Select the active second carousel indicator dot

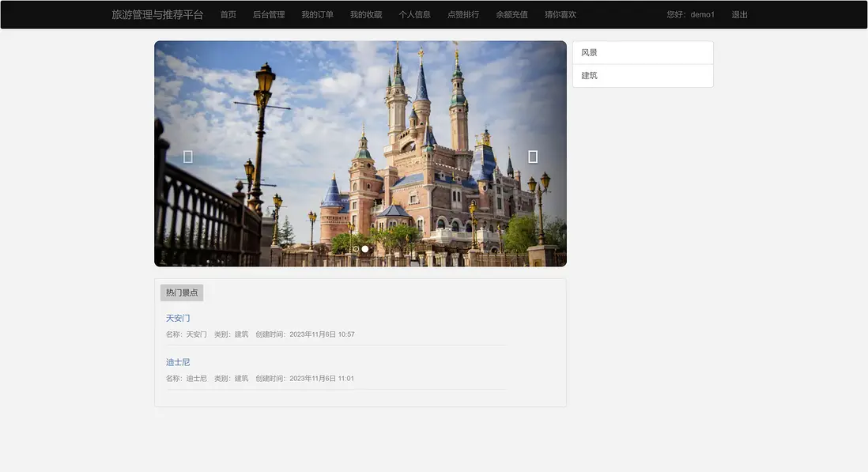(364, 249)
